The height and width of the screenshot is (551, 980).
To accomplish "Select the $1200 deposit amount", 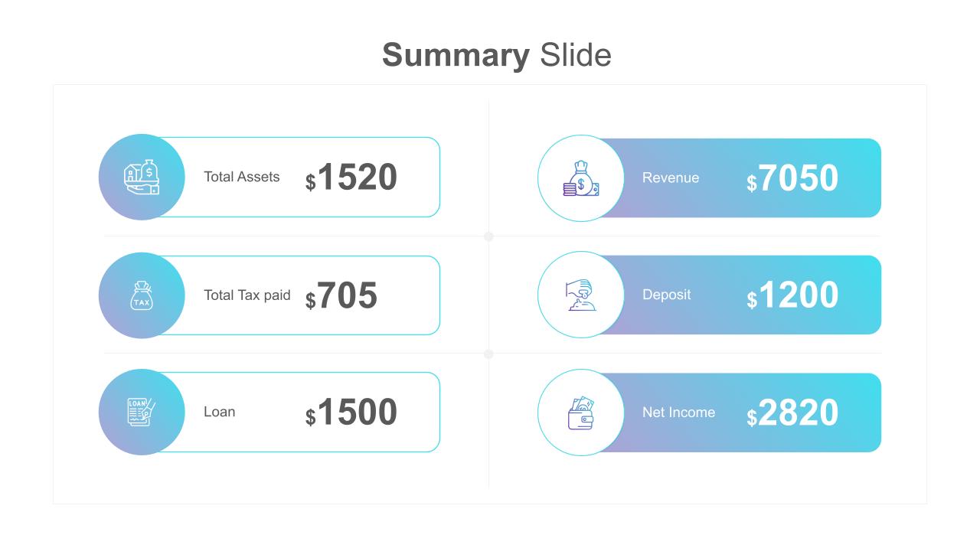I will (792, 295).
